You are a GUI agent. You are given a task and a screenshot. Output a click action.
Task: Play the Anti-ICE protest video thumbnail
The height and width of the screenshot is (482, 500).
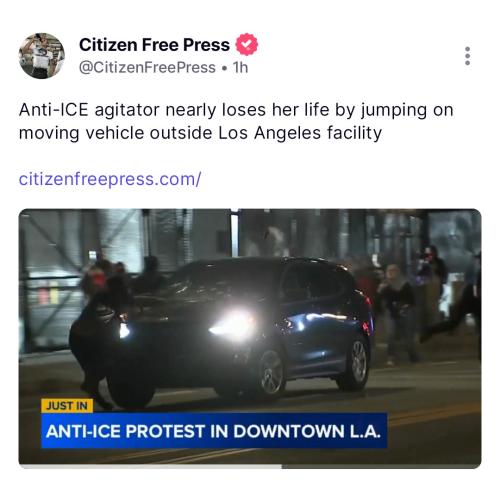click(x=250, y=338)
